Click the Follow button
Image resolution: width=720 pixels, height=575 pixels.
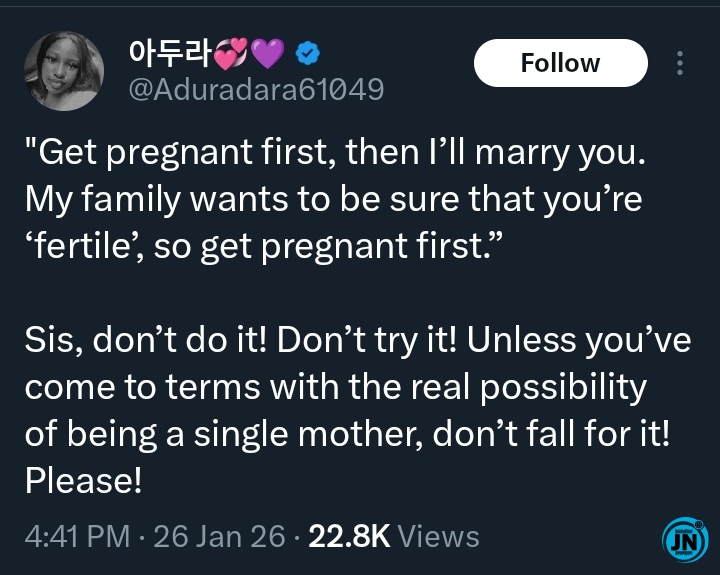[560, 63]
